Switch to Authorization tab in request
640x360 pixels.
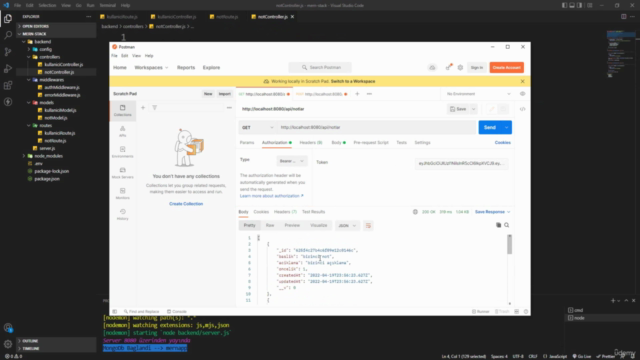(277, 143)
